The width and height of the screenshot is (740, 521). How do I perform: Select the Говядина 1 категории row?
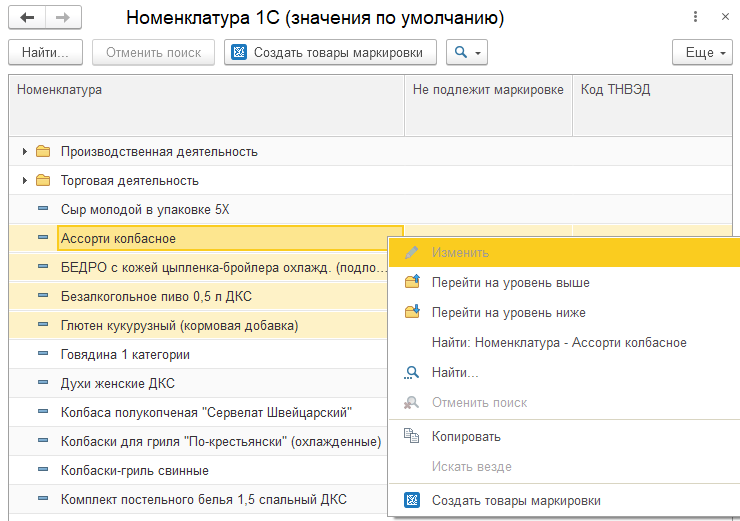(x=198, y=354)
